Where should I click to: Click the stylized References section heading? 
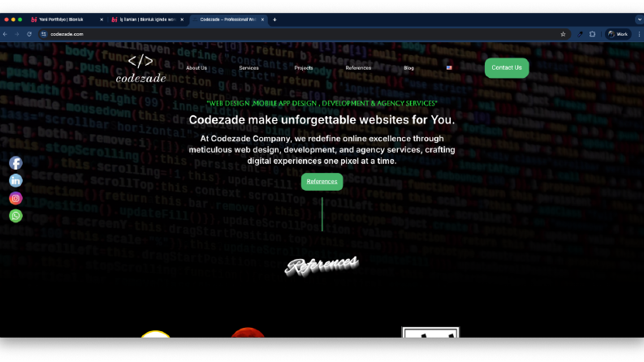click(322, 266)
